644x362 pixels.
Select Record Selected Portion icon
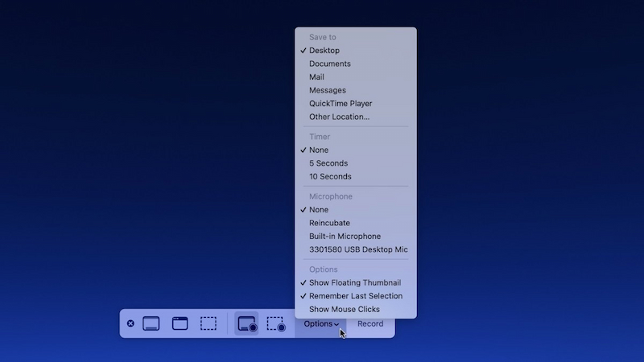(276, 323)
